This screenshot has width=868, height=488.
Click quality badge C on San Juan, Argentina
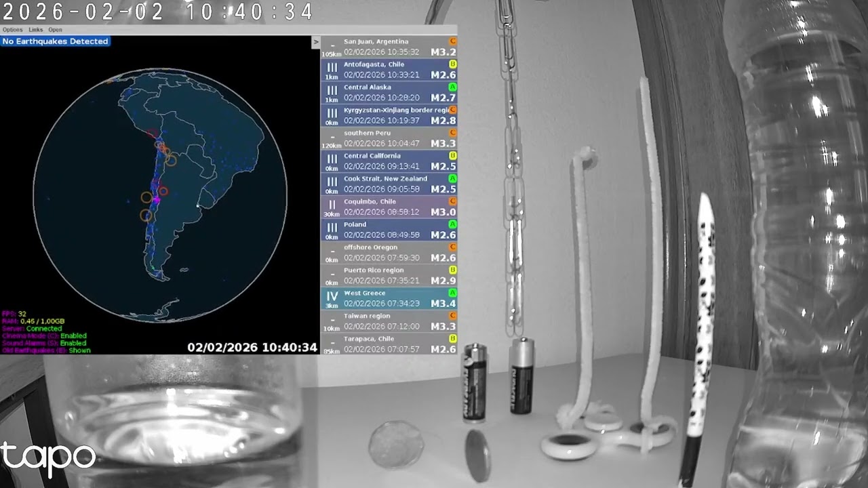click(453, 41)
